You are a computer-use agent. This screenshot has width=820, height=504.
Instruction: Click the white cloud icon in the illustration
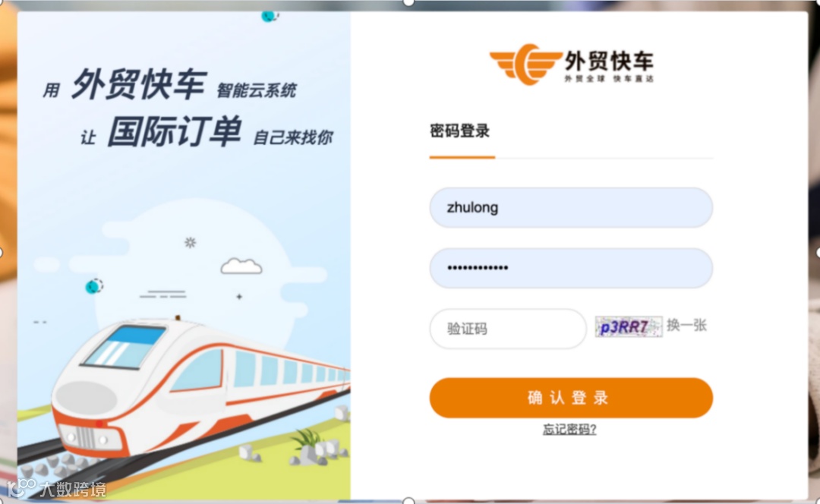point(241,266)
